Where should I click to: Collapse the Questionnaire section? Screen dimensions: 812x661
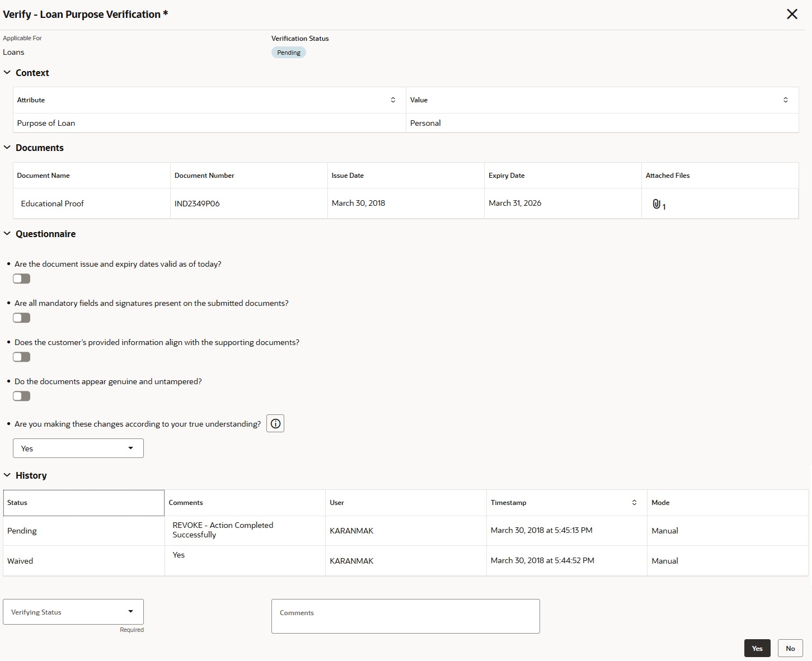[7, 234]
